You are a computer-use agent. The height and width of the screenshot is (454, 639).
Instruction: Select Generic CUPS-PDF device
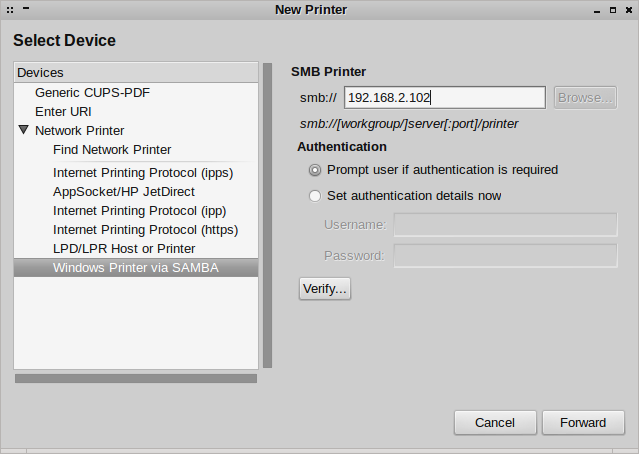click(x=92, y=92)
